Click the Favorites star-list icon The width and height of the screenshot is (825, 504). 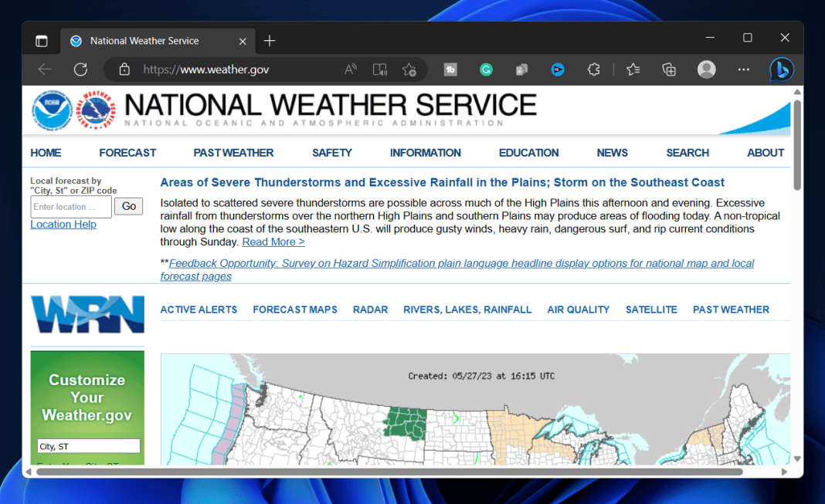click(633, 69)
